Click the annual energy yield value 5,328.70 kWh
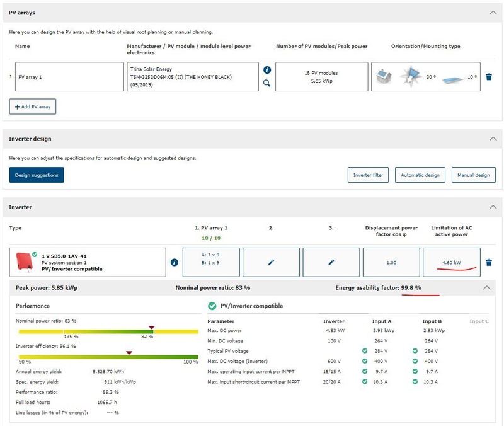Image resolution: width=504 pixels, height=426 pixels. pos(108,371)
